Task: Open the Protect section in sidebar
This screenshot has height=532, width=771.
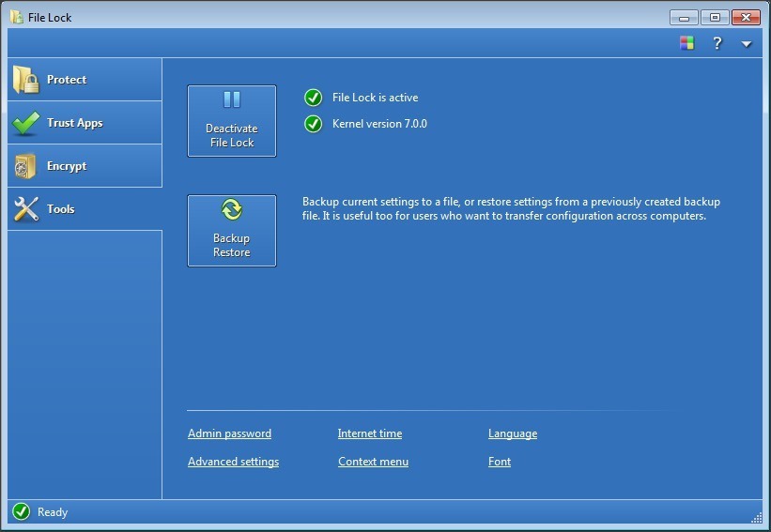Action: 85,80
